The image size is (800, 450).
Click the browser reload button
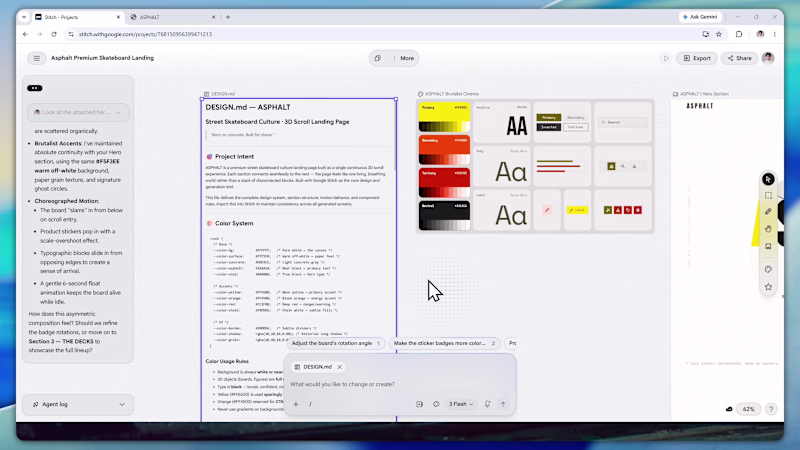54,34
